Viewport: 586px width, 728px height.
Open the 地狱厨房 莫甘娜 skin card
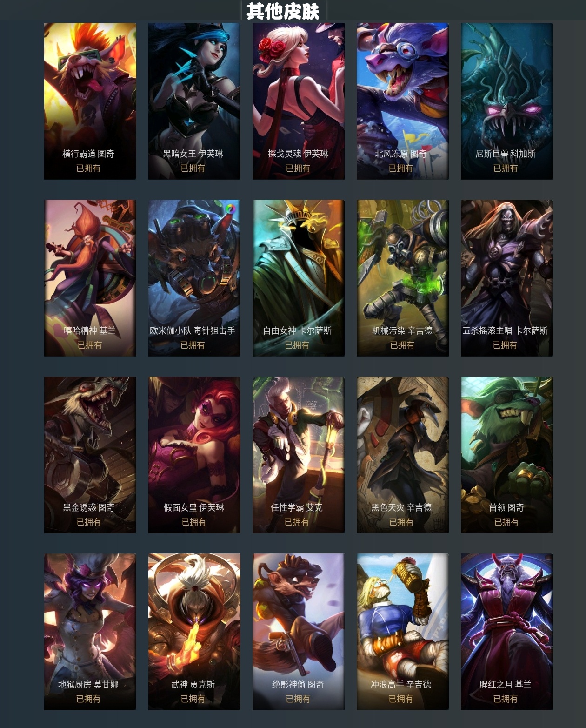point(90,632)
